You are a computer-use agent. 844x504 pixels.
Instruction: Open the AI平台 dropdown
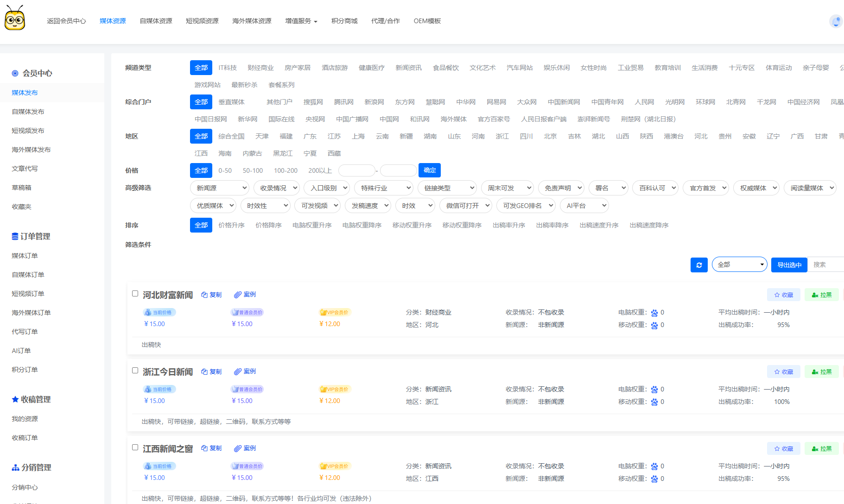coord(584,206)
